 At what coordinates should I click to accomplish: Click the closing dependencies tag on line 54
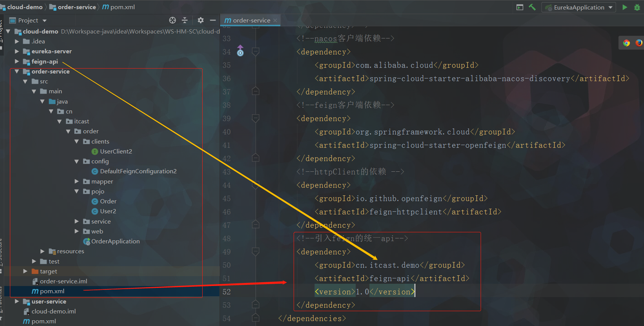[x=312, y=318]
